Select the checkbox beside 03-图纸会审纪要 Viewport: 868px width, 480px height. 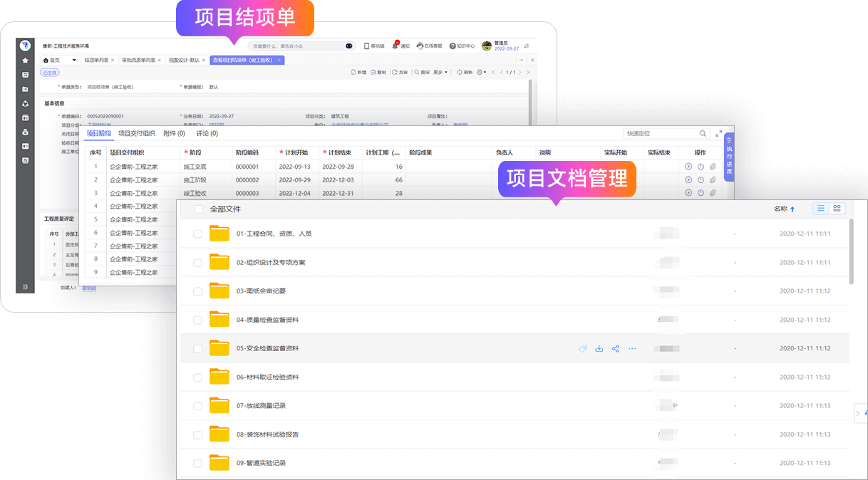pyautogui.click(x=198, y=291)
